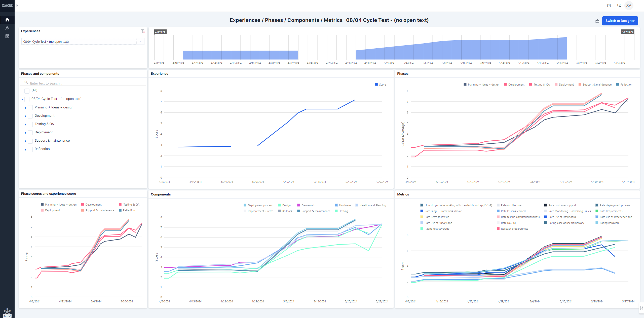
Task: Open the clipboard edit icon in sidebar
Action: point(7,36)
